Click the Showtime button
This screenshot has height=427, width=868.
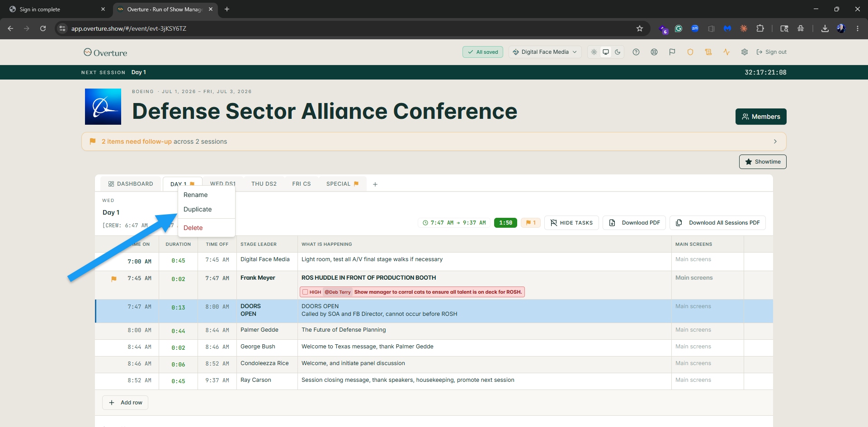click(763, 162)
